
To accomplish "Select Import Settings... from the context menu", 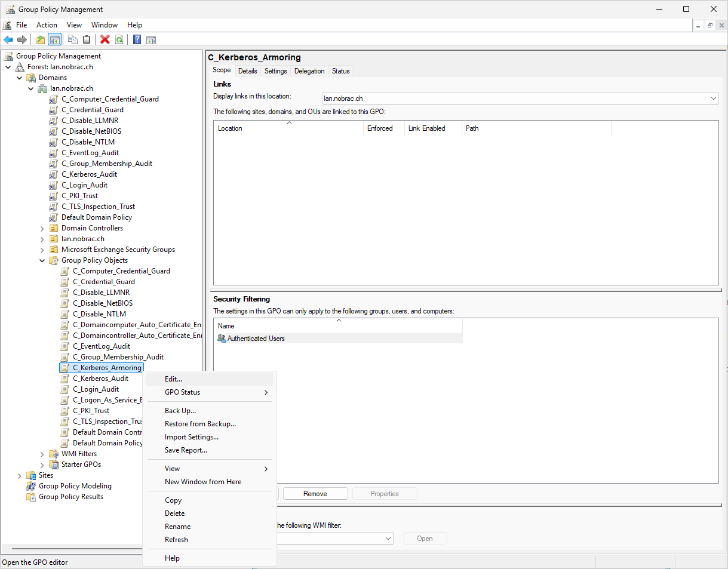I will 209,437.
